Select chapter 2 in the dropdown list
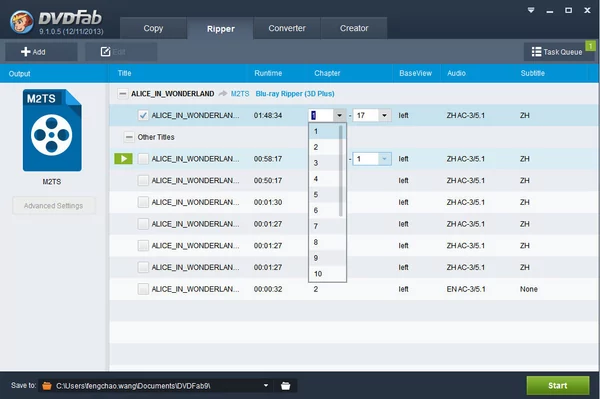The width and height of the screenshot is (600, 399). point(324,147)
